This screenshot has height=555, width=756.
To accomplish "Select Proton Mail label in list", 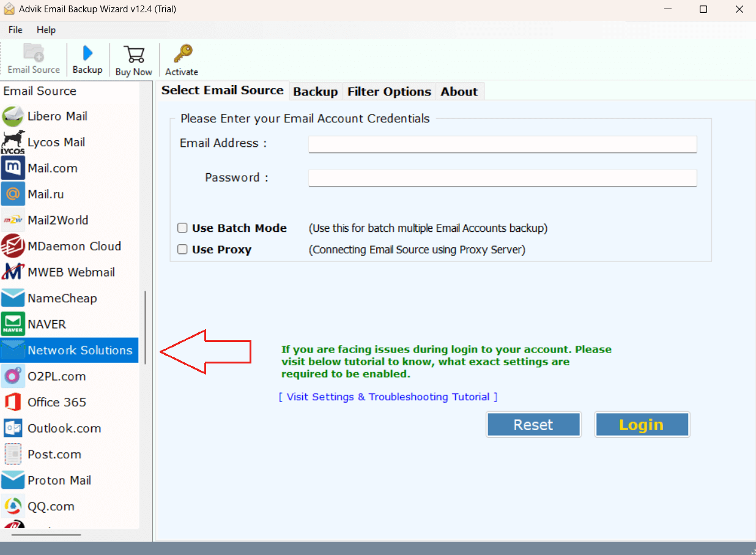I will pos(59,480).
